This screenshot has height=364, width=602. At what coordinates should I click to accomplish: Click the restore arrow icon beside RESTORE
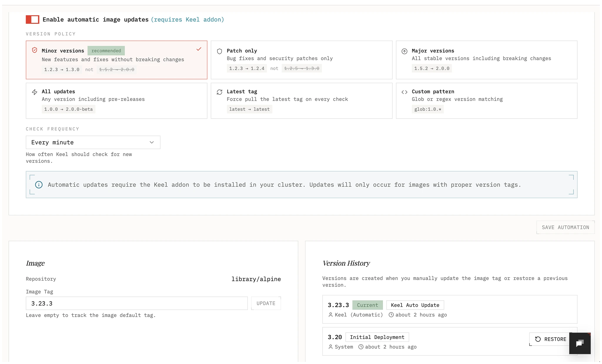point(538,339)
